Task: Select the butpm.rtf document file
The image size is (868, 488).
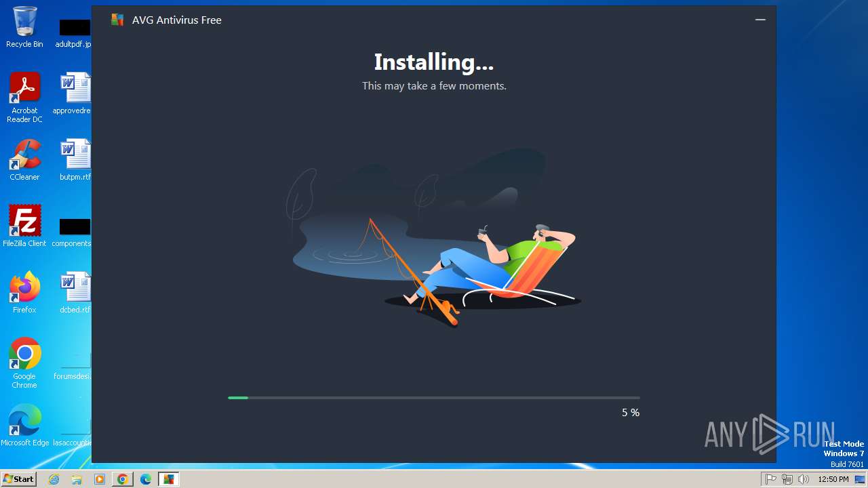Action: pyautogui.click(x=75, y=160)
